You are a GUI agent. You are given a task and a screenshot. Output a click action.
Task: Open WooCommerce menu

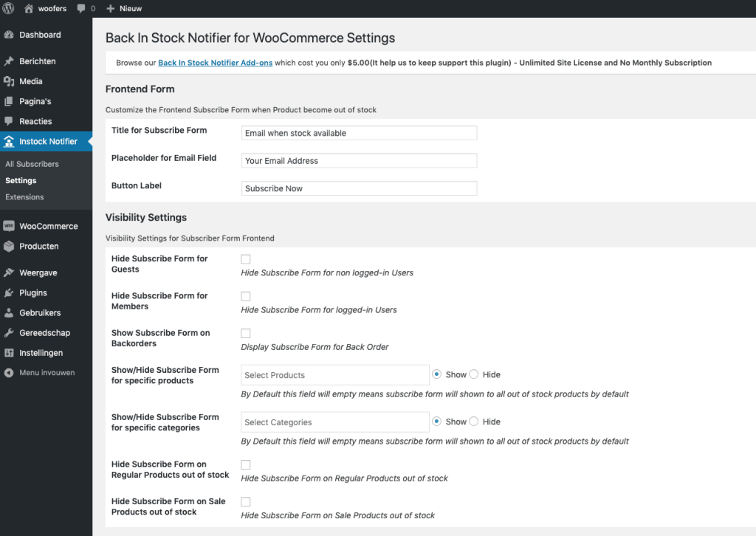coord(46,226)
